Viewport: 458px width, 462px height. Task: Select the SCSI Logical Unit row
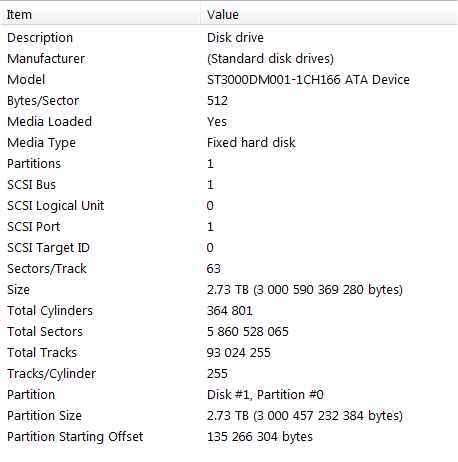coord(229,206)
